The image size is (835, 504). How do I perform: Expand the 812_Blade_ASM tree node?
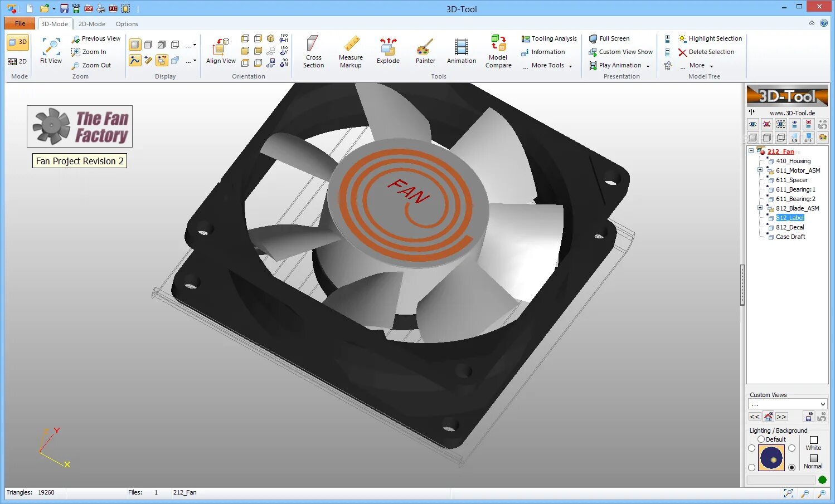[760, 208]
